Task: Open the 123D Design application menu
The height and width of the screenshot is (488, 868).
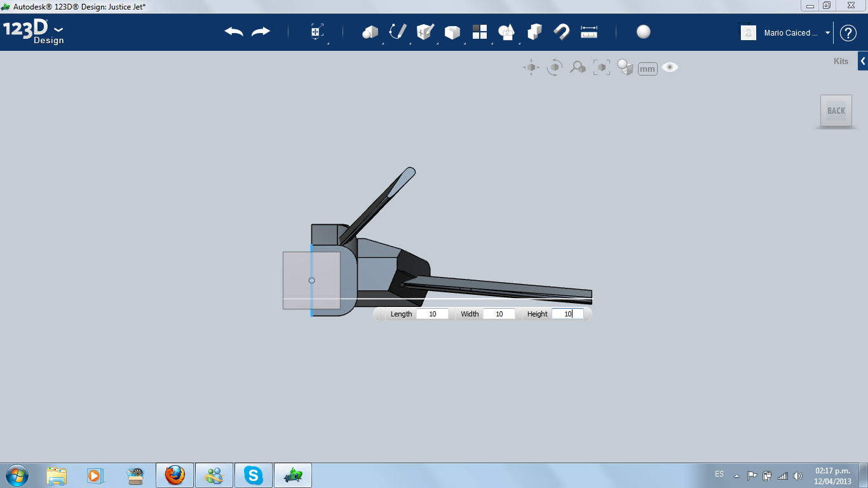Action: 33,32
